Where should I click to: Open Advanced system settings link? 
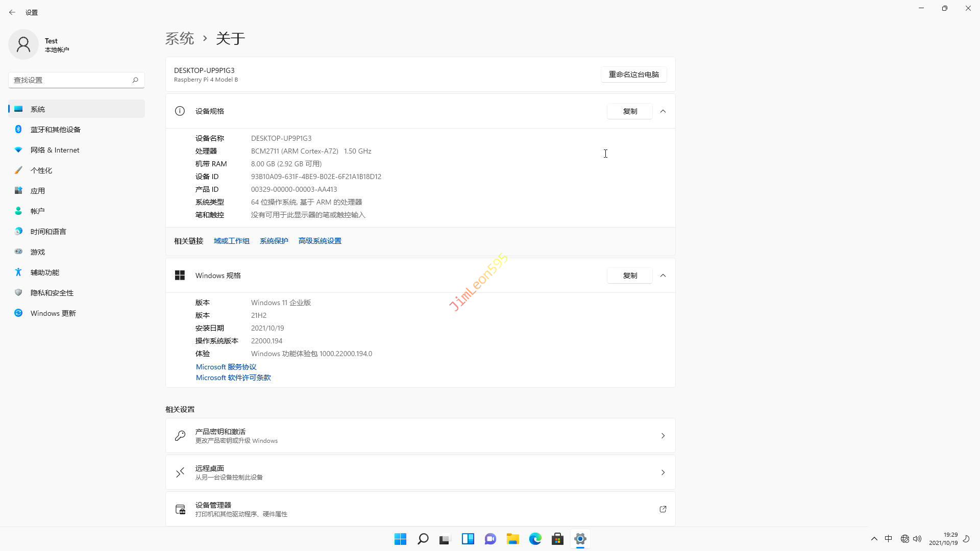(320, 241)
